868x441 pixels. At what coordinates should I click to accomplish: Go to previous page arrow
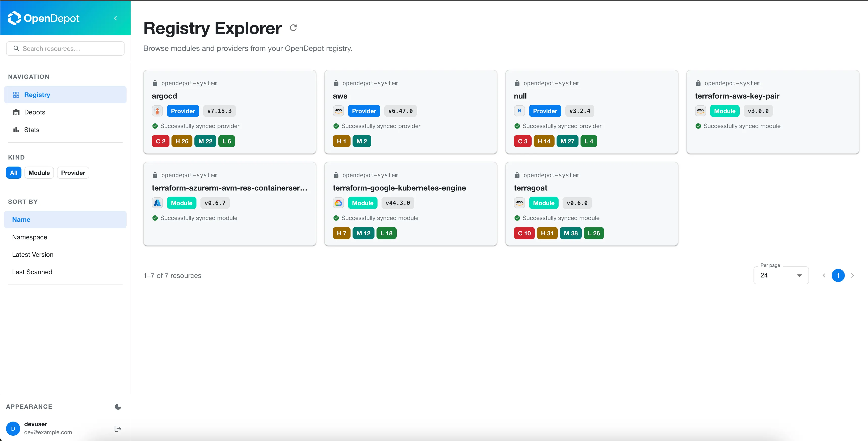tap(824, 276)
